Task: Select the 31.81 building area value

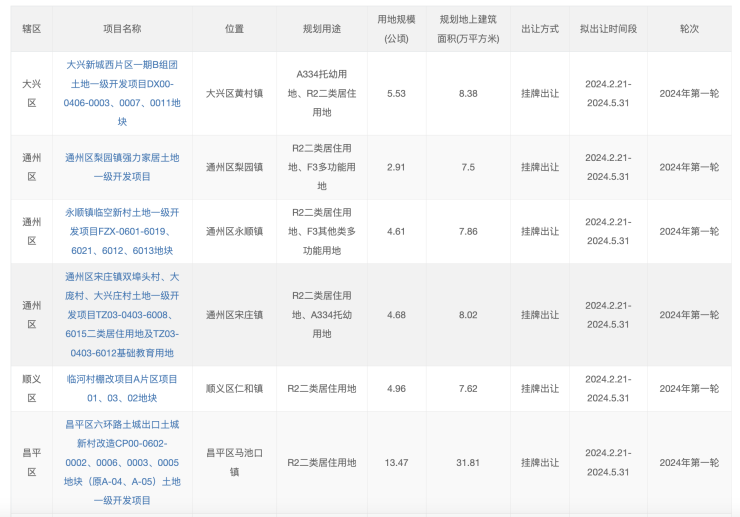Action: click(468, 463)
